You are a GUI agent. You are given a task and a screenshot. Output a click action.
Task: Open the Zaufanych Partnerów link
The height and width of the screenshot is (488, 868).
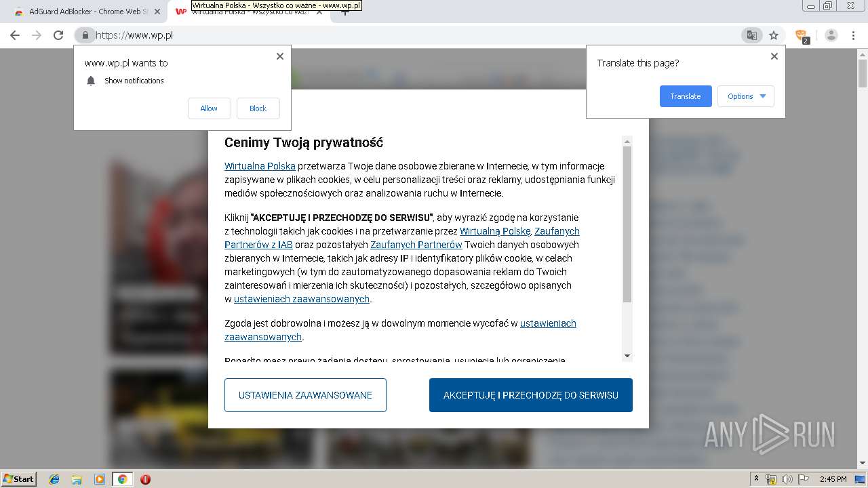[416, 245]
